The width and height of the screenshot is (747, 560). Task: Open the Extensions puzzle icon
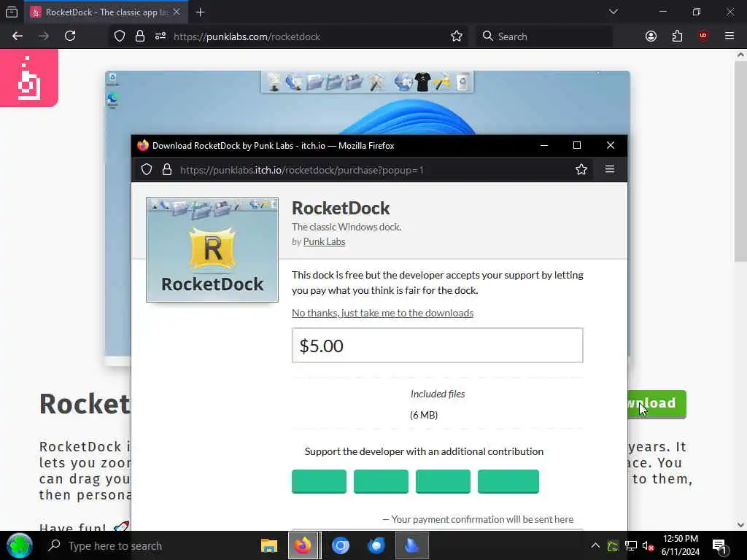pos(677,36)
